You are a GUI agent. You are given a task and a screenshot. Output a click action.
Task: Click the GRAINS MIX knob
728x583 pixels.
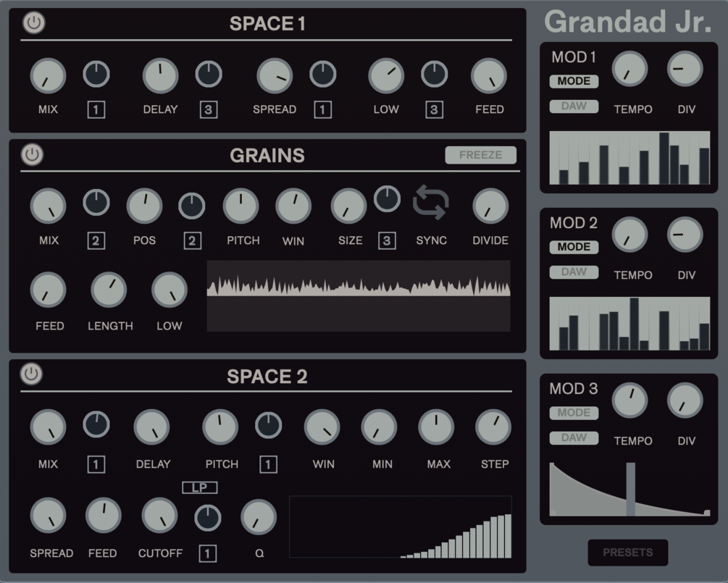[48, 206]
